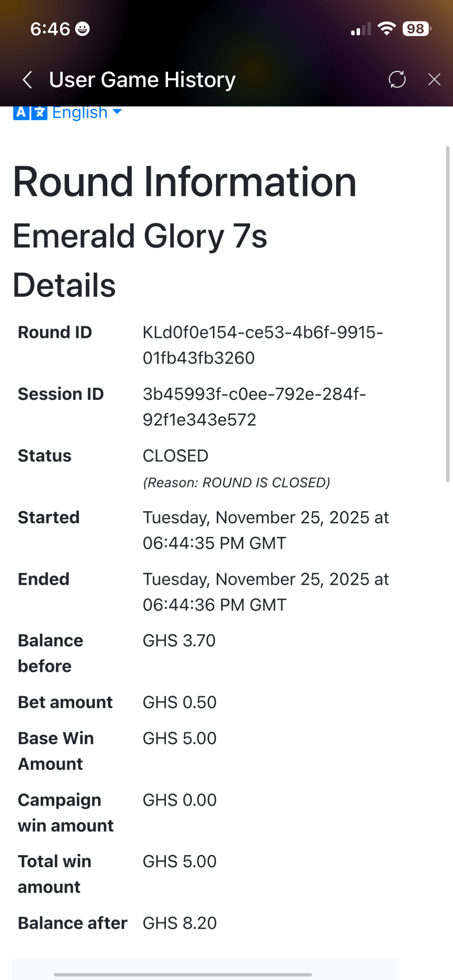Tap the CLOSED status value

click(175, 456)
